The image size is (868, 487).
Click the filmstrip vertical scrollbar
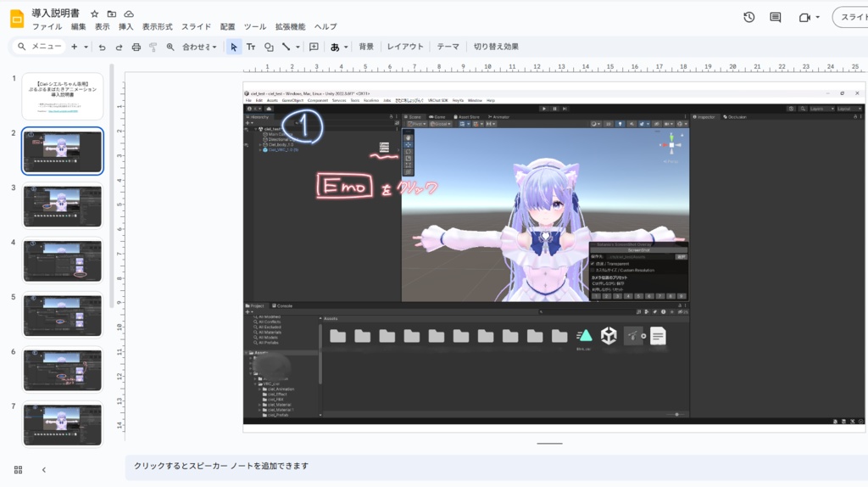tap(112, 186)
